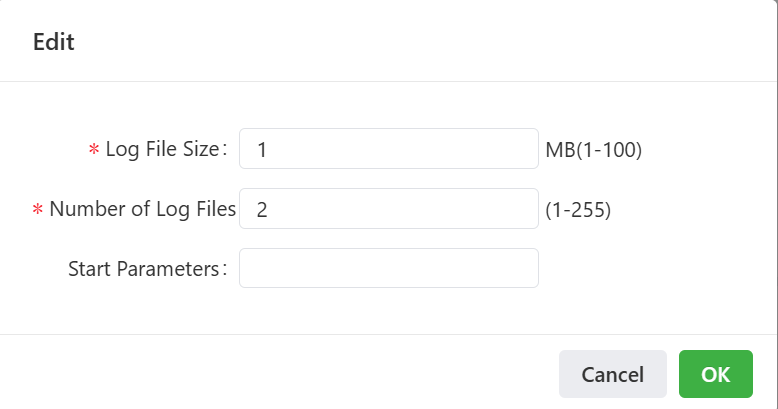Place cursor on value 2 in log files count
Viewport: 778px width, 409px height.
pyautogui.click(x=262, y=210)
